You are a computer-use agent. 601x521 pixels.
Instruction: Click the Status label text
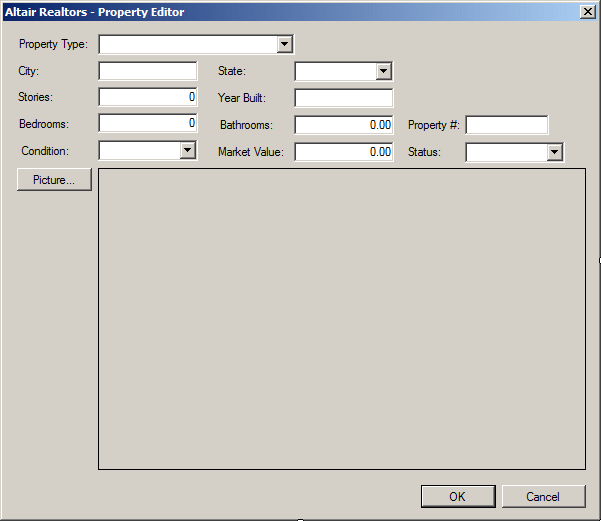[x=424, y=152]
